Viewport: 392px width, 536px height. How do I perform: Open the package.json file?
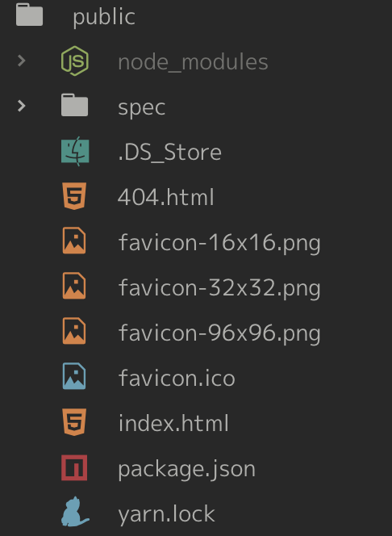pos(187,470)
